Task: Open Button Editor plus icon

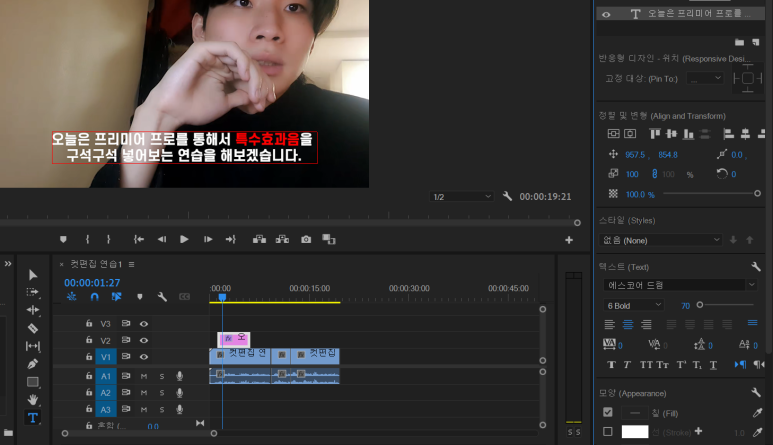Action: [x=569, y=240]
